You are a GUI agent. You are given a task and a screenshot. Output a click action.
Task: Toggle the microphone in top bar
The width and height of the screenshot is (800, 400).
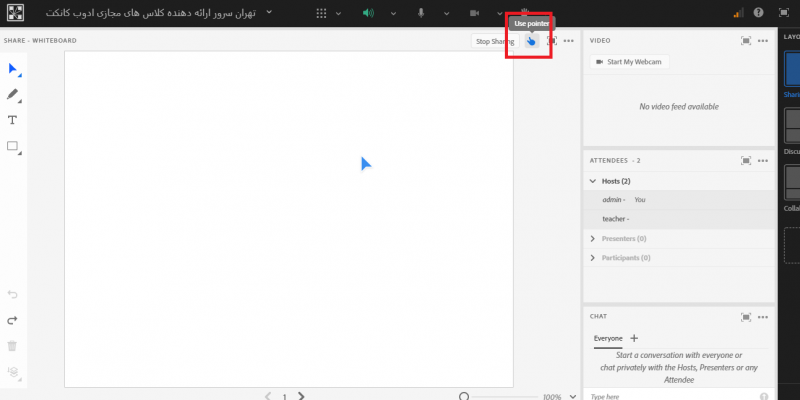(x=421, y=13)
